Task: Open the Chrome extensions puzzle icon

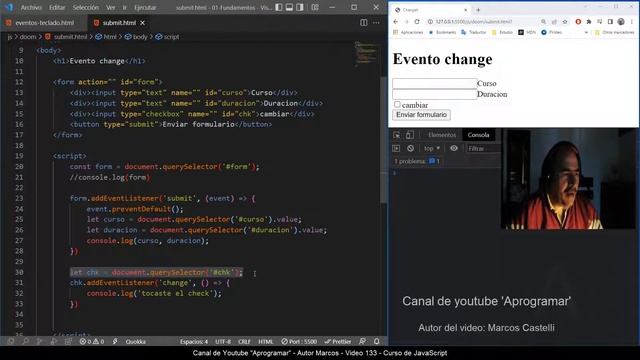Action: [x=589, y=22]
